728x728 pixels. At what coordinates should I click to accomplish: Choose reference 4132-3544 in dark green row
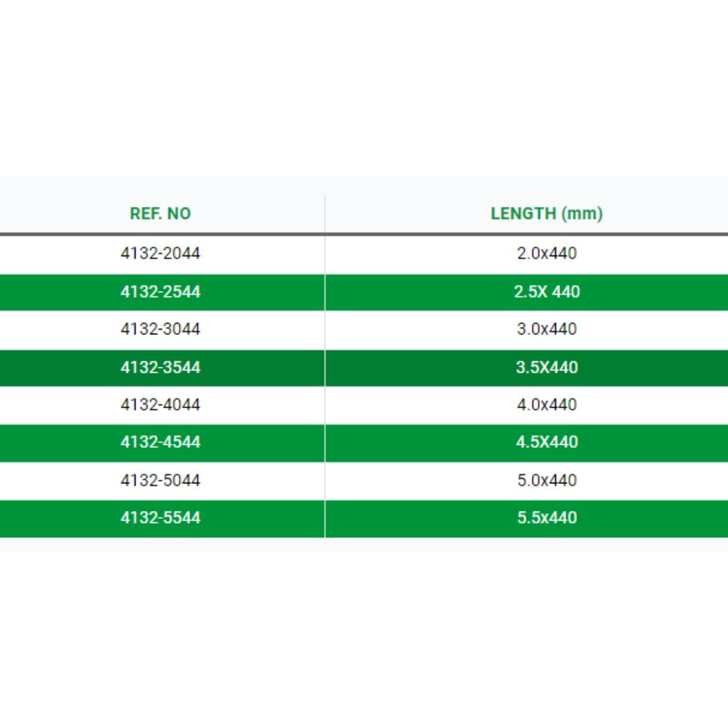point(160,367)
